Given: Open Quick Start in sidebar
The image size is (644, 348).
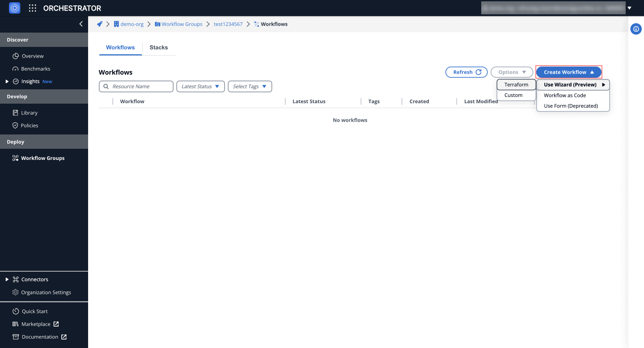Looking at the screenshot, I should pyautogui.click(x=34, y=311).
